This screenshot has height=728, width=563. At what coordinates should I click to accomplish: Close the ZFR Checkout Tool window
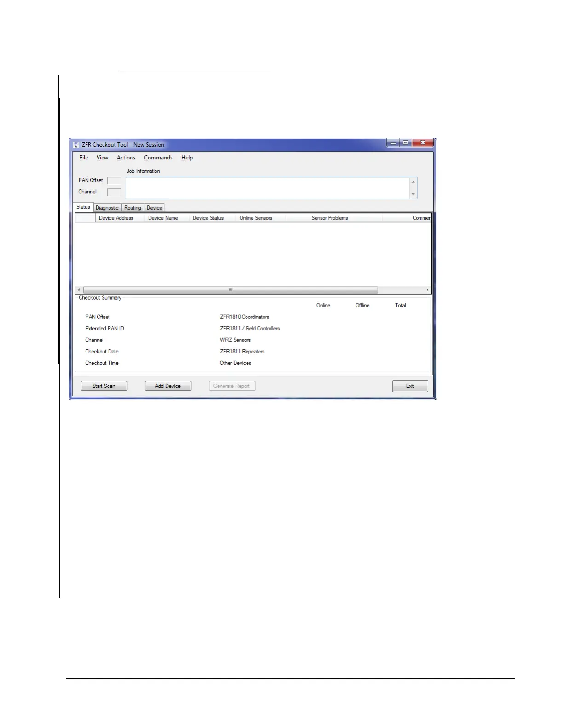tap(423, 143)
